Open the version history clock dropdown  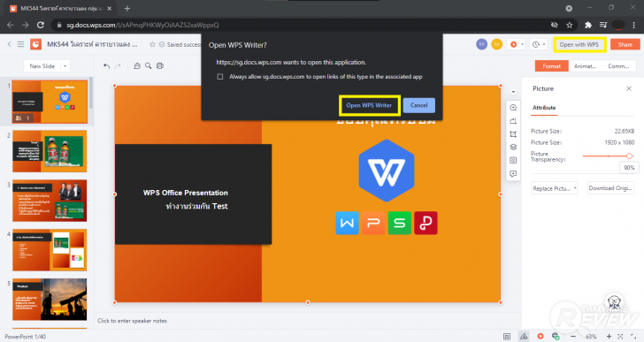coord(539,44)
